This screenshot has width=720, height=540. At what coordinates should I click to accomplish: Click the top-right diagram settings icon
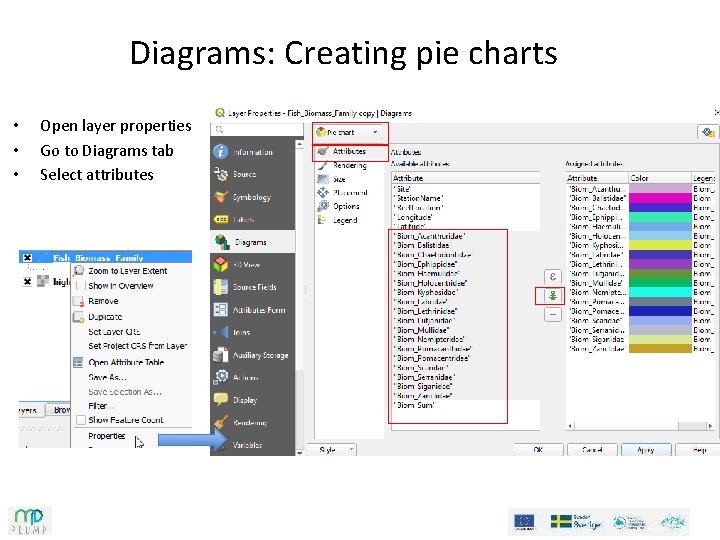[x=708, y=132]
